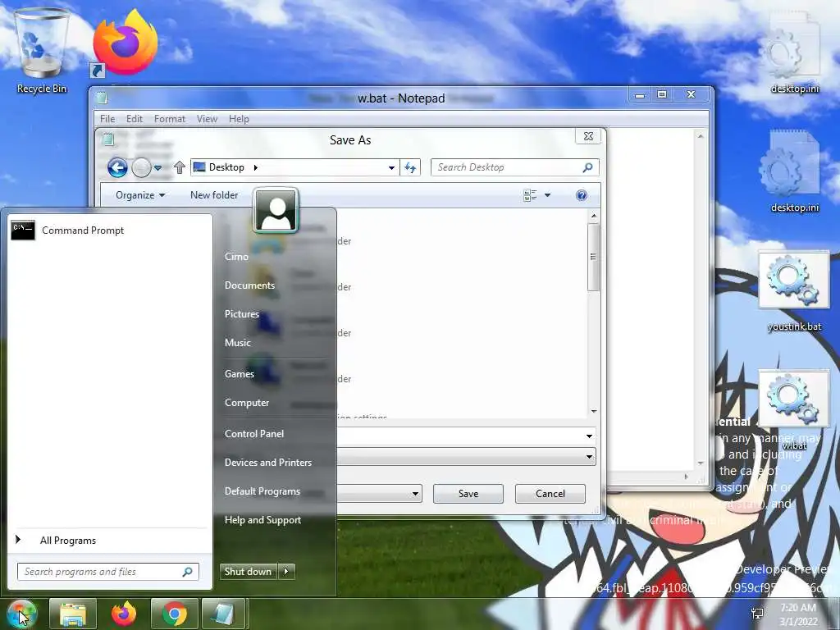840x630 pixels.
Task: Open Notepad View menu
Action: pos(207,119)
